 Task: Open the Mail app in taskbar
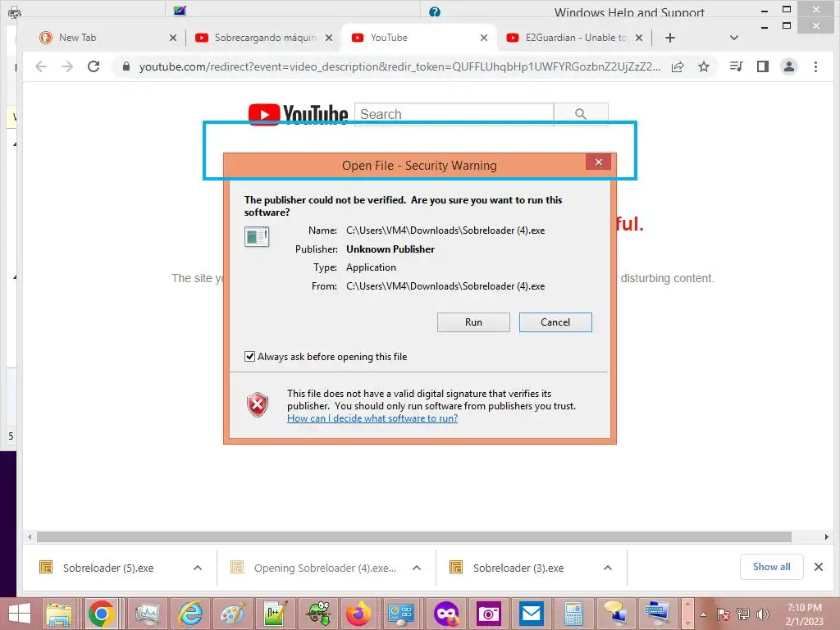tap(531, 614)
